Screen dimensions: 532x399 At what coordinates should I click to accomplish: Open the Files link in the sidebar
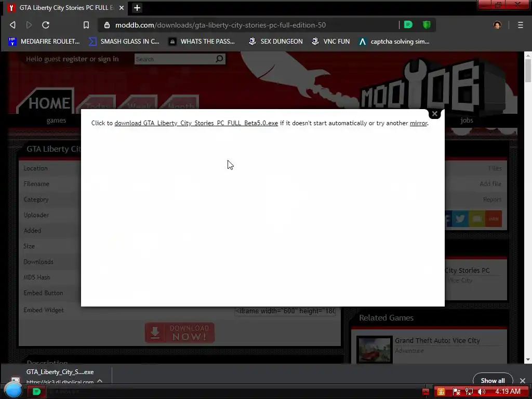(495, 168)
